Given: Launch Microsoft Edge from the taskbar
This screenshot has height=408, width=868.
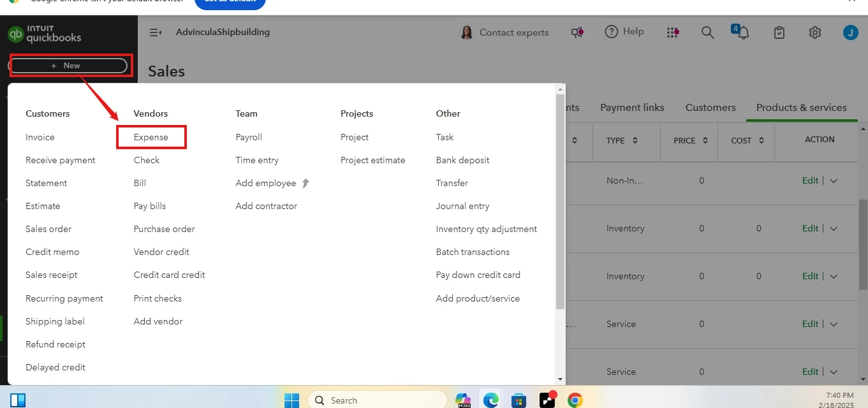Looking at the screenshot, I should (490, 400).
